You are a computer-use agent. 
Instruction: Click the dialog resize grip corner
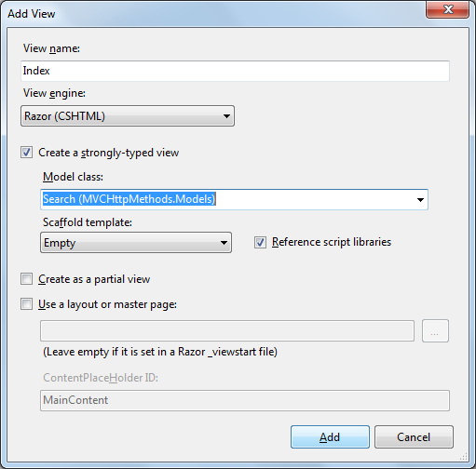464,457
